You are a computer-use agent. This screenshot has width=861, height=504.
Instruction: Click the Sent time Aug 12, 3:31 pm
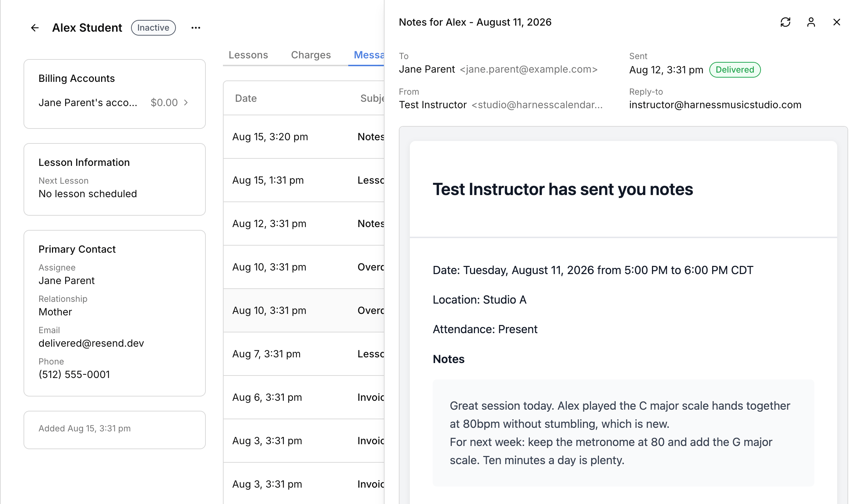(666, 70)
